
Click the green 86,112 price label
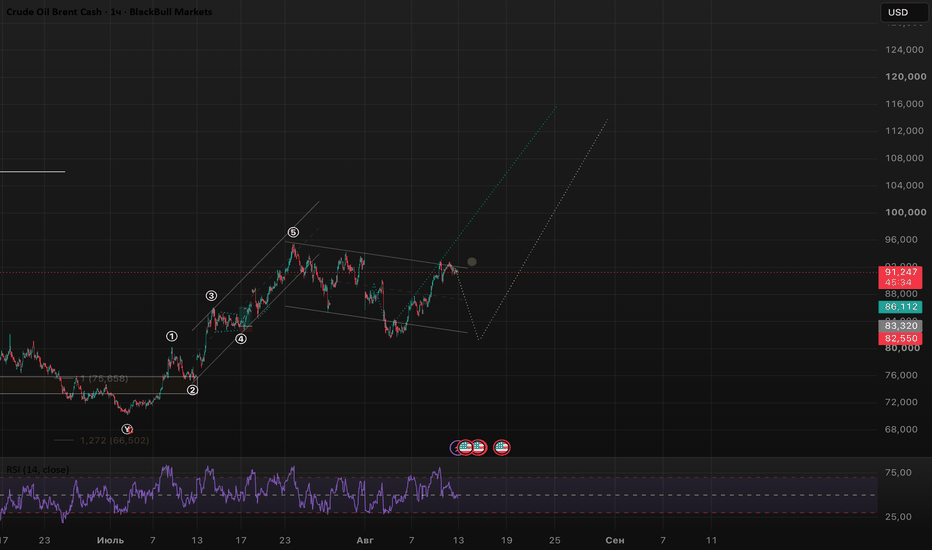[900, 307]
